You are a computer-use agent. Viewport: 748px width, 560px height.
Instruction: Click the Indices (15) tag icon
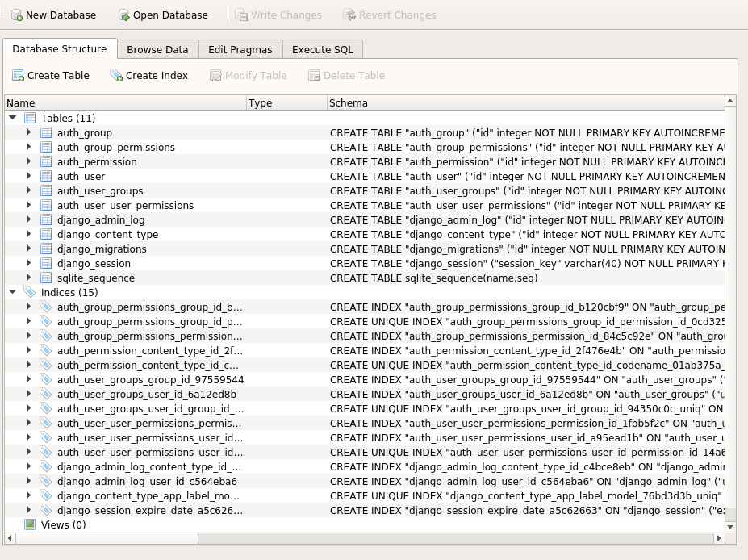click(30, 292)
